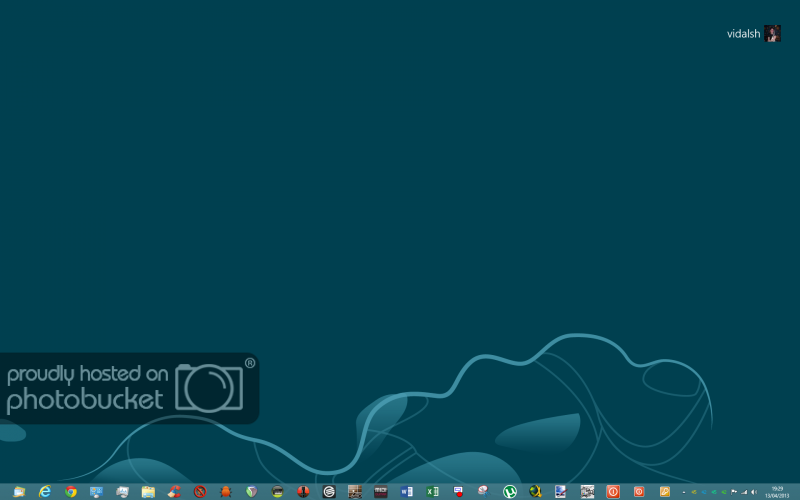Launch uTorrent from the taskbar
This screenshot has height=500, width=800.
tap(510, 491)
